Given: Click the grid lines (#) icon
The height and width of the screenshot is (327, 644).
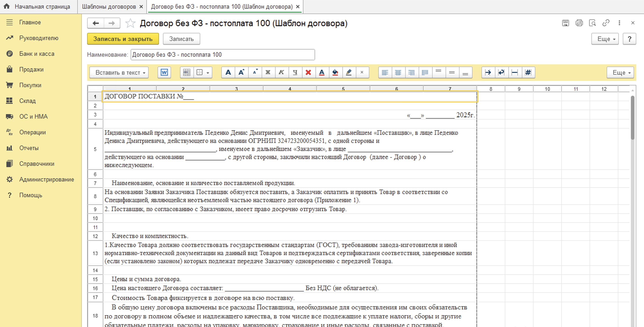Looking at the screenshot, I should click(528, 73).
